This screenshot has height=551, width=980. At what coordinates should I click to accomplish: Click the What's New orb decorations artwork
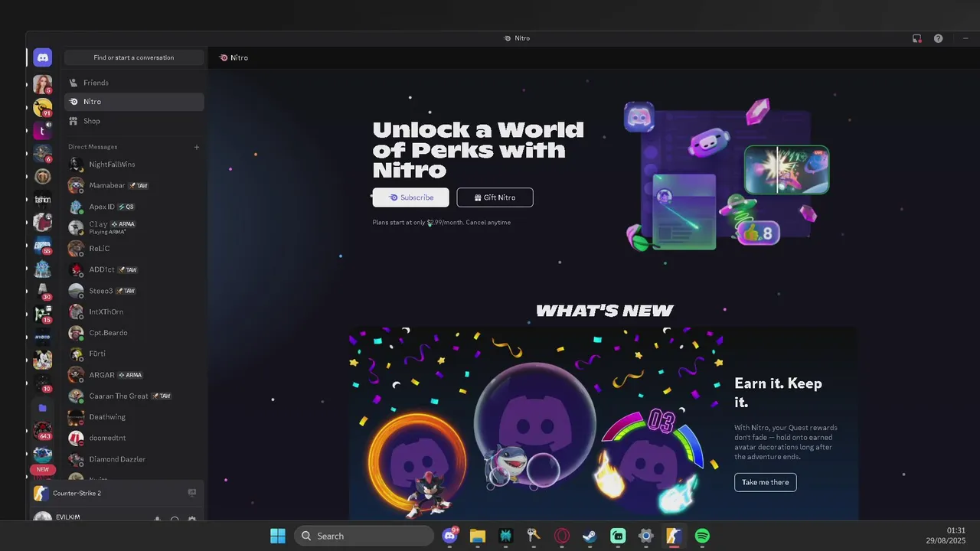point(536,425)
